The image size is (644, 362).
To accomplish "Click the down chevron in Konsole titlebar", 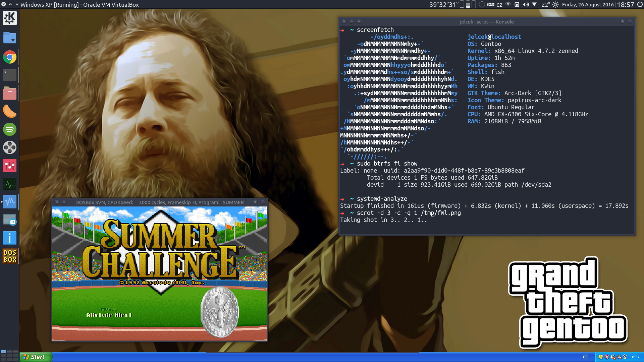I will click(359, 21).
